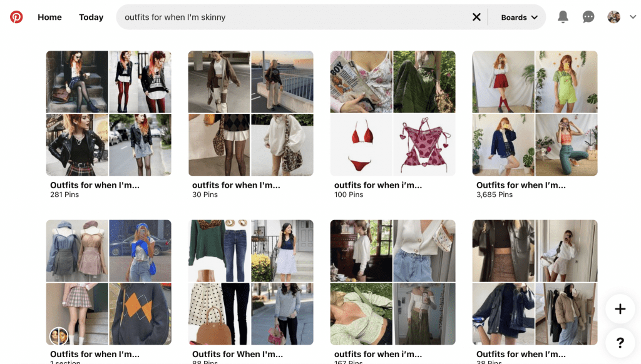Click the white cardigan and jeans thumbnail
The width and height of the screenshot is (641, 364).
click(424, 251)
